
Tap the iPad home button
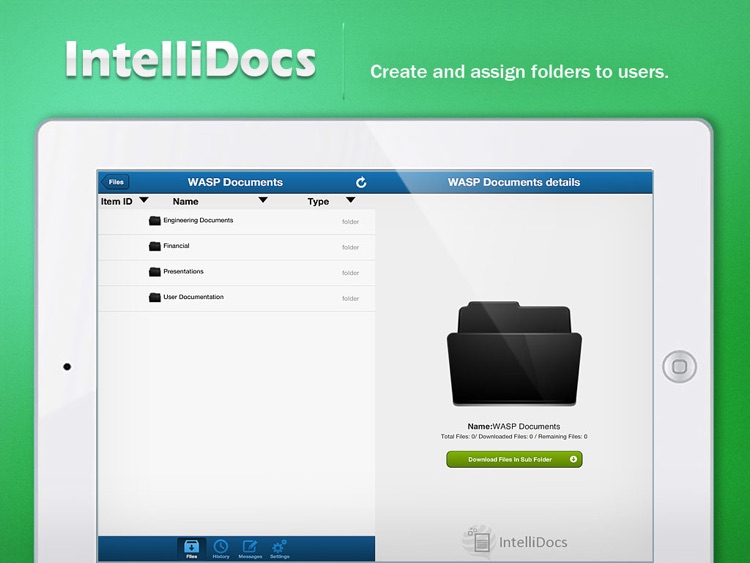(679, 366)
